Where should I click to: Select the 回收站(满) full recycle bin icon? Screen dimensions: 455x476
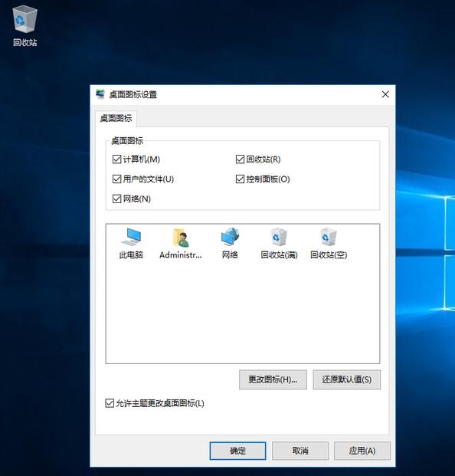[x=279, y=243]
